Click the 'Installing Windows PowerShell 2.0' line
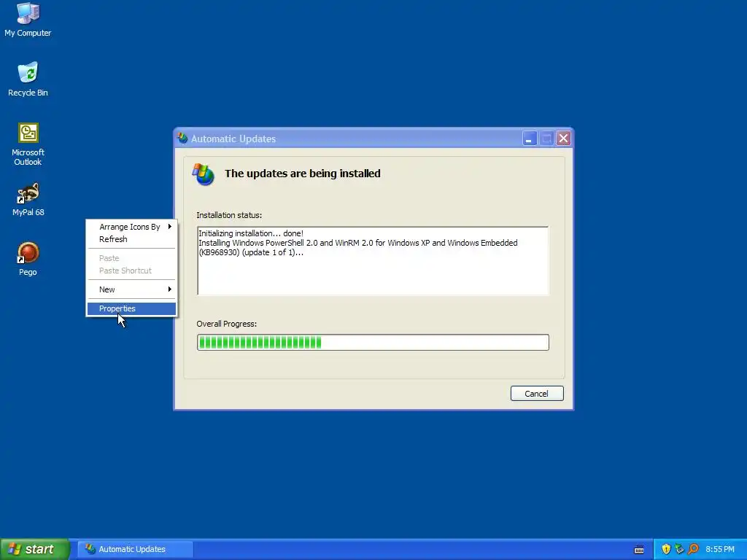 coord(357,248)
